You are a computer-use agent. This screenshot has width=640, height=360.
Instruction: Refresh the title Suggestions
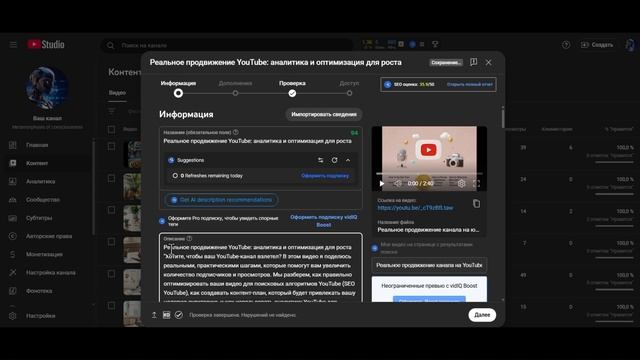334,160
